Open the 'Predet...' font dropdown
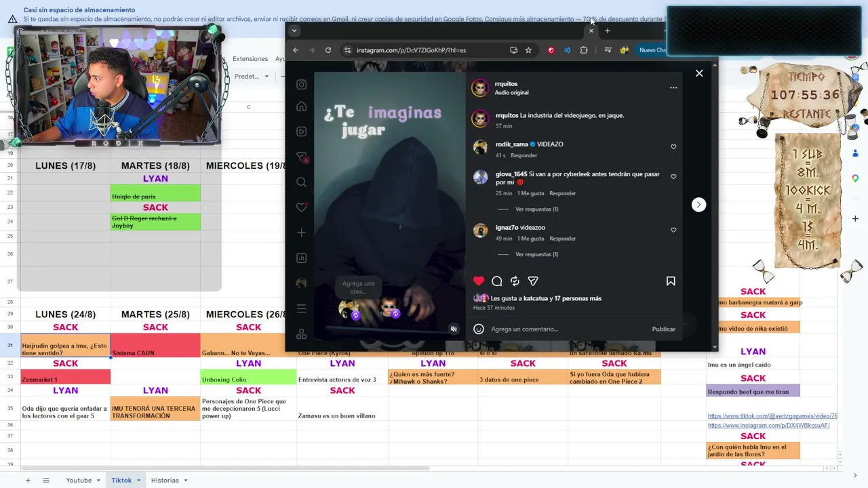868x488 pixels. click(252, 77)
